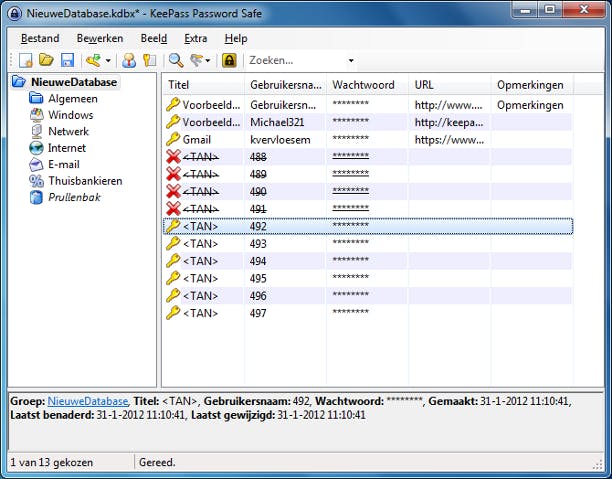Screen dimensions: 612x479
Task: Select the TAN entry 493
Action: click(x=368, y=244)
